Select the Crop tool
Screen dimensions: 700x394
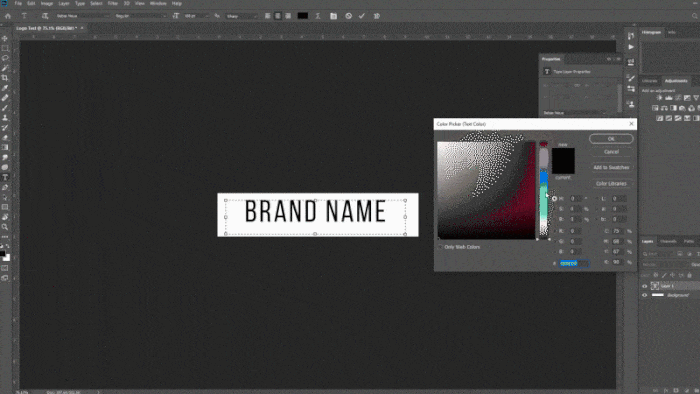5,78
